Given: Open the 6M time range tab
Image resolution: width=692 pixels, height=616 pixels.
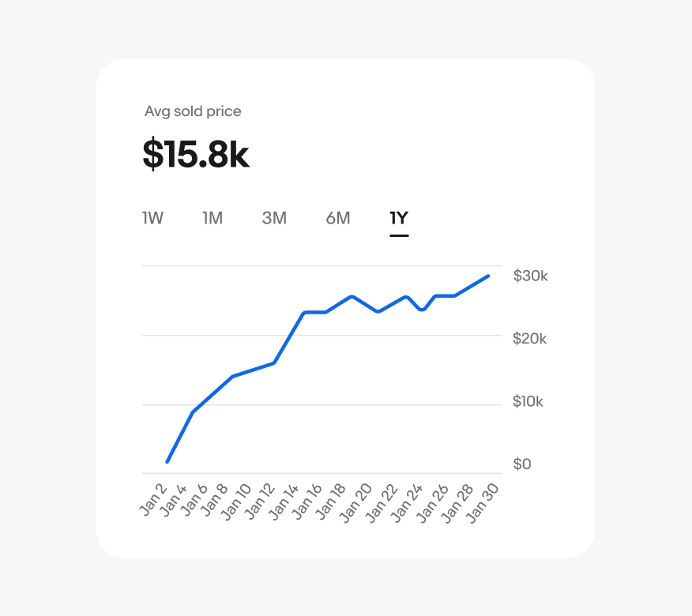Looking at the screenshot, I should click(338, 218).
